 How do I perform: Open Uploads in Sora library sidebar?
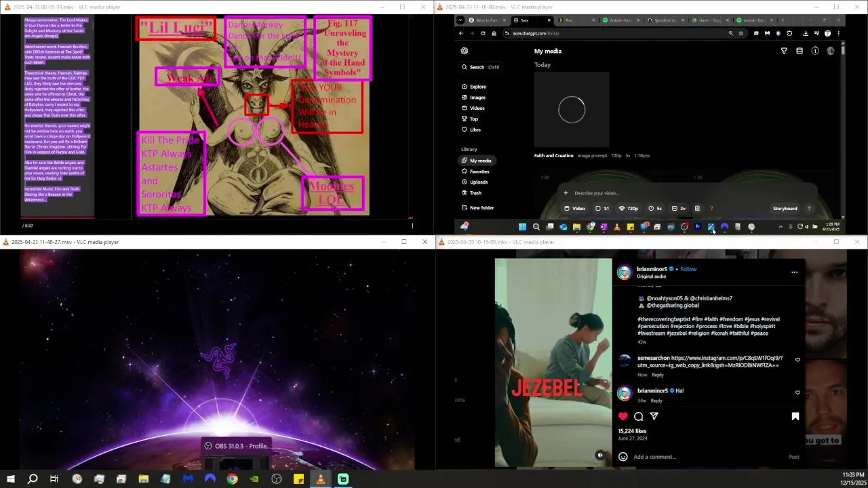(474, 182)
